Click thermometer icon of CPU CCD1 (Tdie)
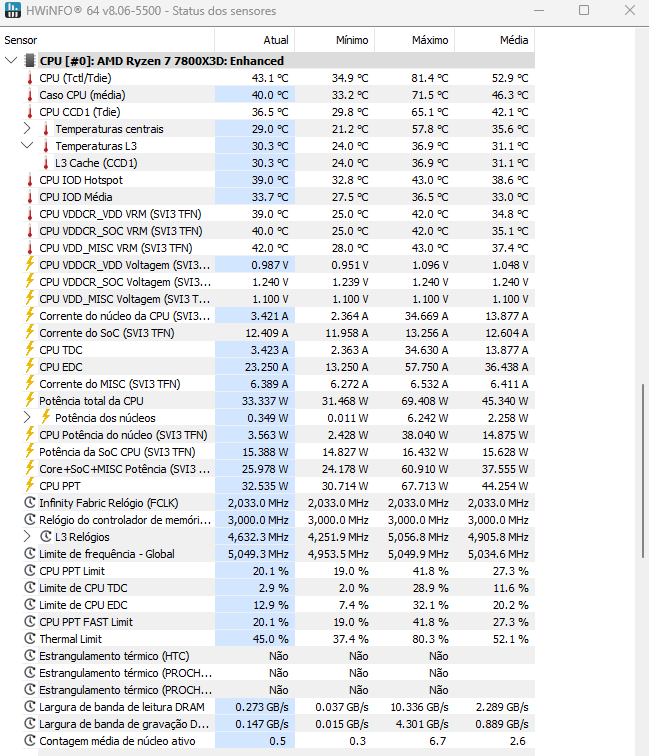This screenshot has width=649, height=756. tap(30, 112)
